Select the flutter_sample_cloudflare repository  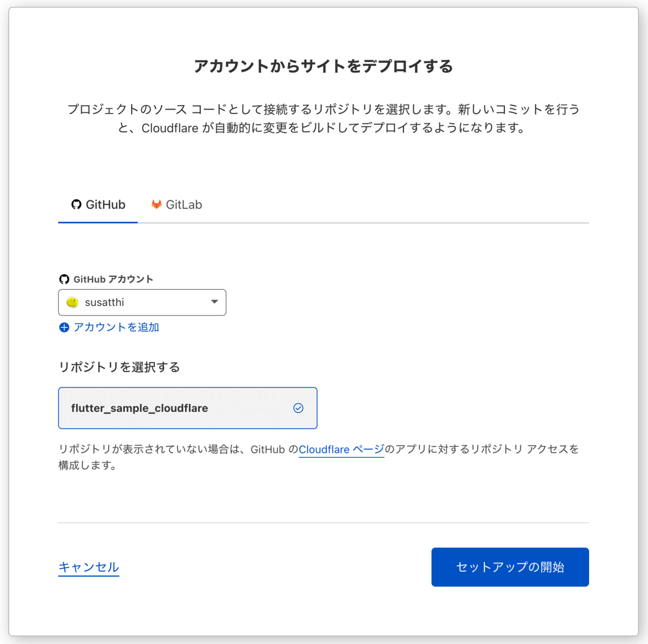click(x=188, y=408)
